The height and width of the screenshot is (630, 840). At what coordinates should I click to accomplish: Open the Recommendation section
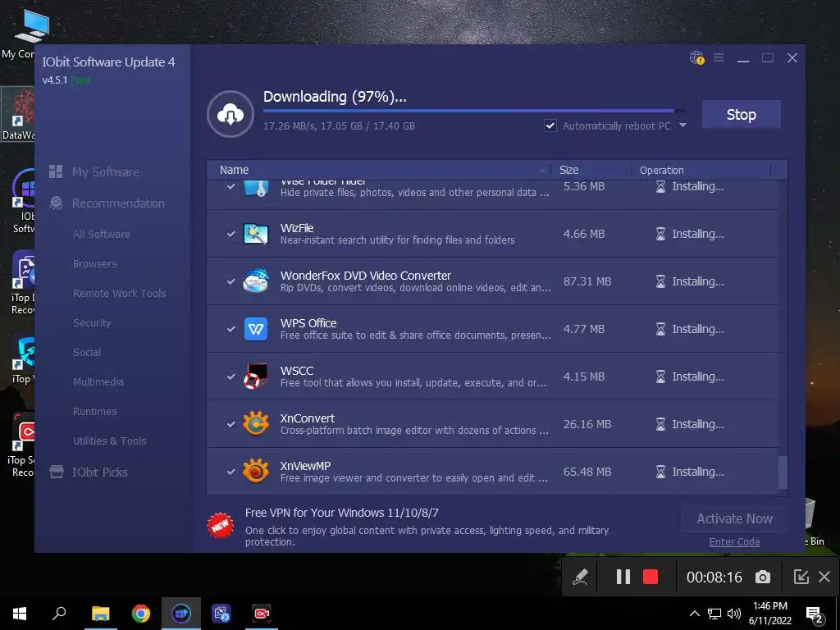pyautogui.click(x=118, y=203)
